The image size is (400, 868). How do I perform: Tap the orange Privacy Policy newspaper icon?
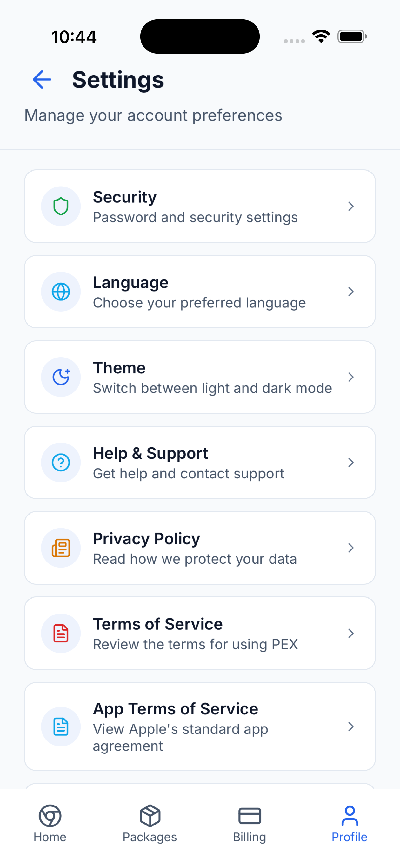coord(61,548)
